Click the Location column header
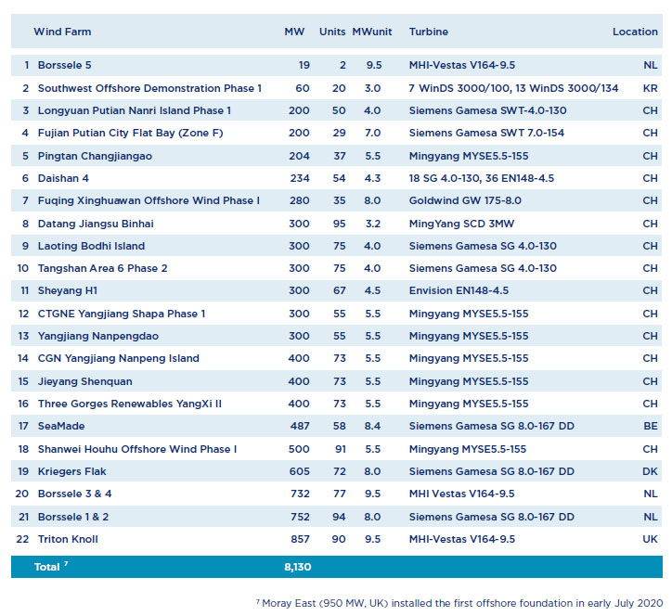Screen dimensions: 672x616 point(635,32)
